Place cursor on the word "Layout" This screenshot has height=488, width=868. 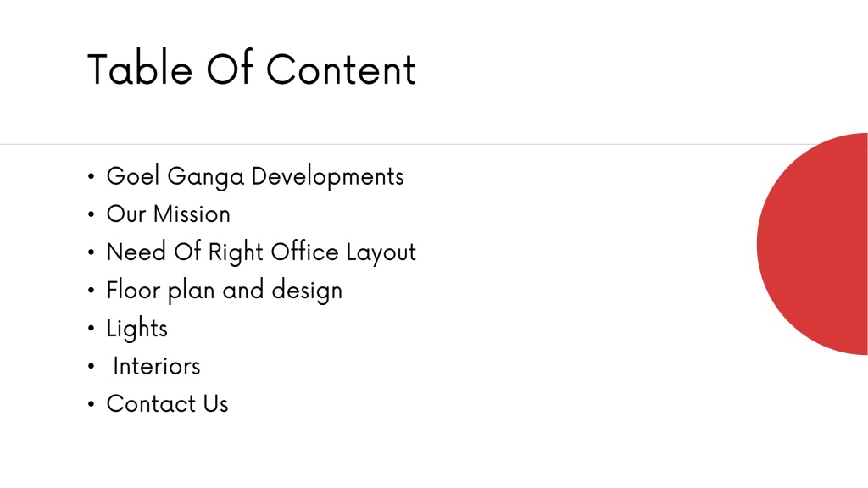381,253
